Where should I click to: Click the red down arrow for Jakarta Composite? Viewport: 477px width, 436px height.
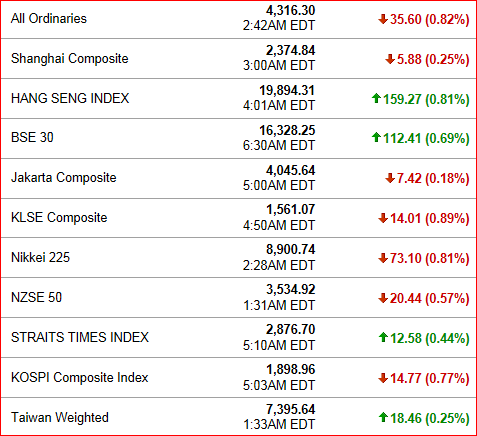point(390,178)
